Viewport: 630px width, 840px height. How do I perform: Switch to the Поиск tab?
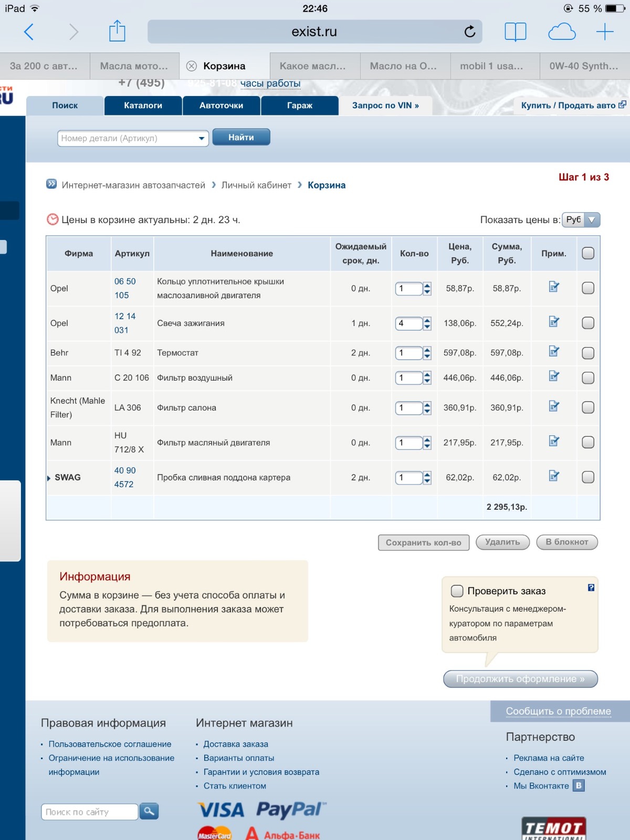(x=65, y=106)
